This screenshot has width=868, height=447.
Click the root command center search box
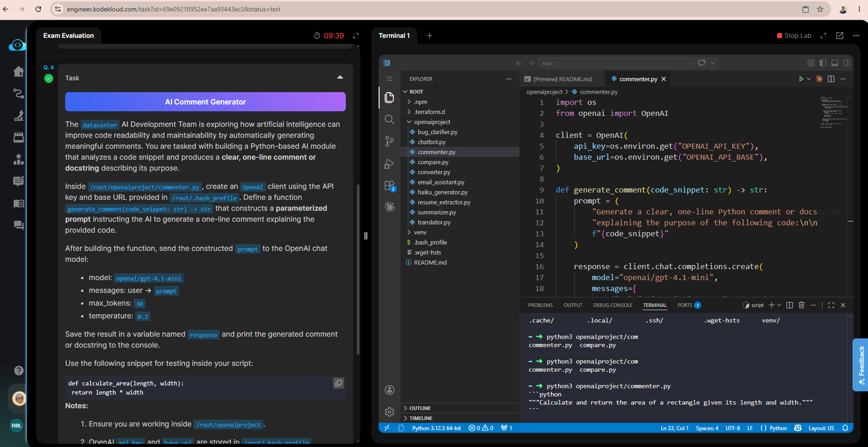(x=616, y=63)
